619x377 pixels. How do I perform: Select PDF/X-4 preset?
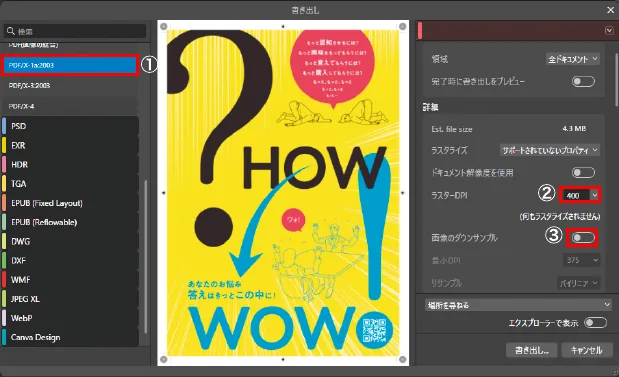pyautogui.click(x=70, y=106)
